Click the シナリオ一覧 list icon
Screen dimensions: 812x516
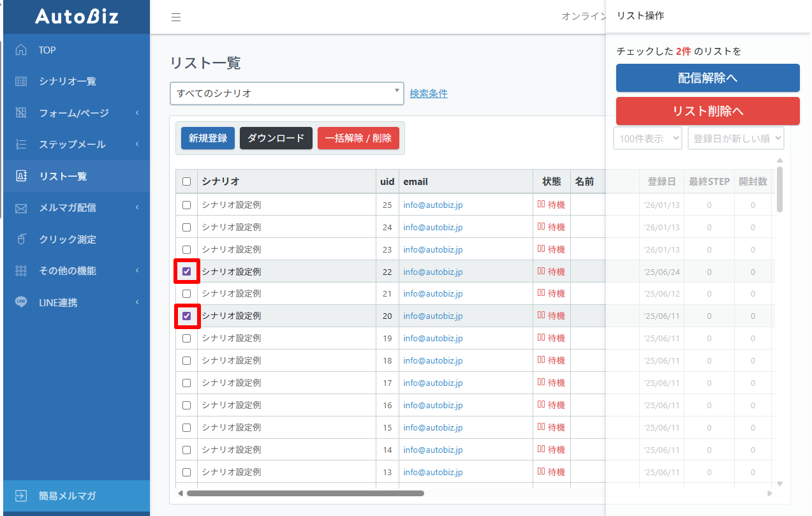tap(21, 82)
